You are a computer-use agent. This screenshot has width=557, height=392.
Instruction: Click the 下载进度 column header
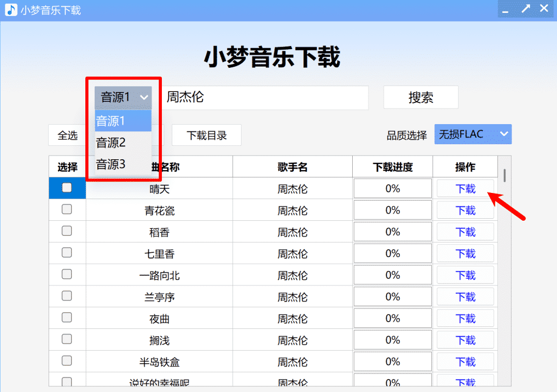392,167
